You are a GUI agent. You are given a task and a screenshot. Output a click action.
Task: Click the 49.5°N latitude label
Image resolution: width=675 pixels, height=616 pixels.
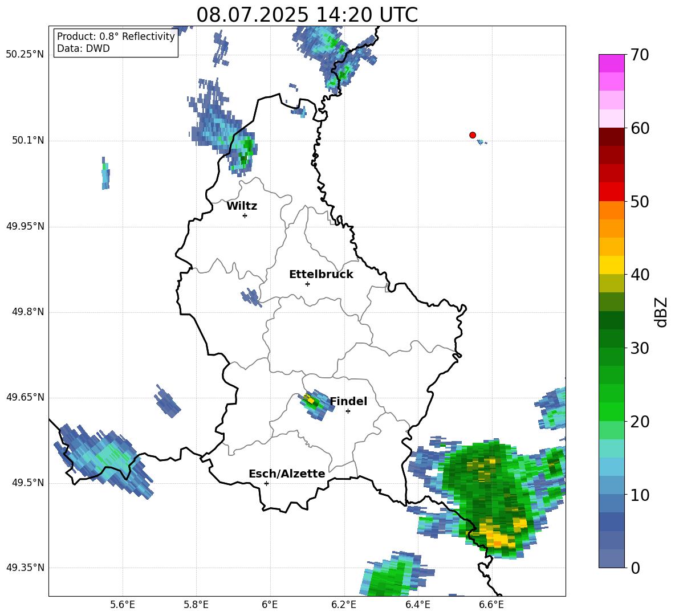click(x=28, y=482)
